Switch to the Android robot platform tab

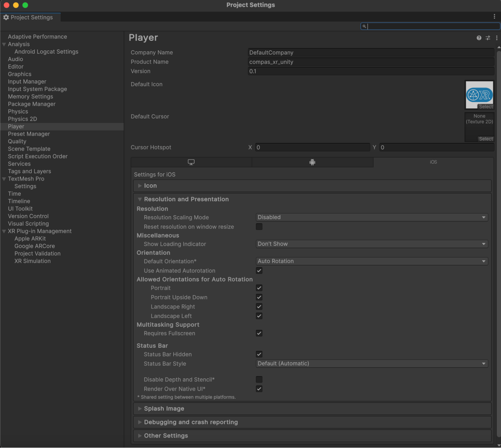pos(312,162)
